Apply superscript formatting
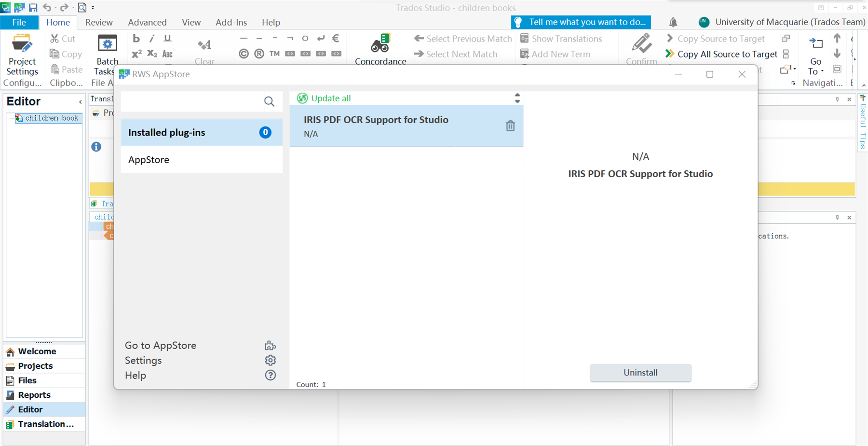 pyautogui.click(x=136, y=54)
